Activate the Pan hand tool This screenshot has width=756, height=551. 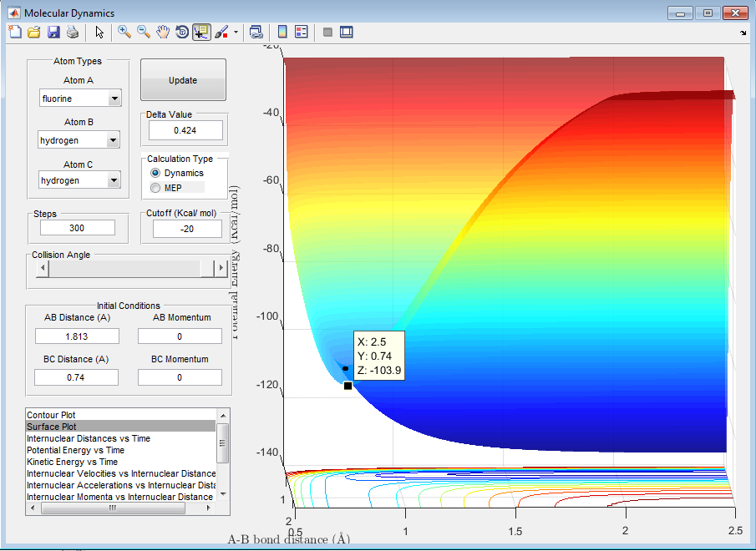click(163, 32)
